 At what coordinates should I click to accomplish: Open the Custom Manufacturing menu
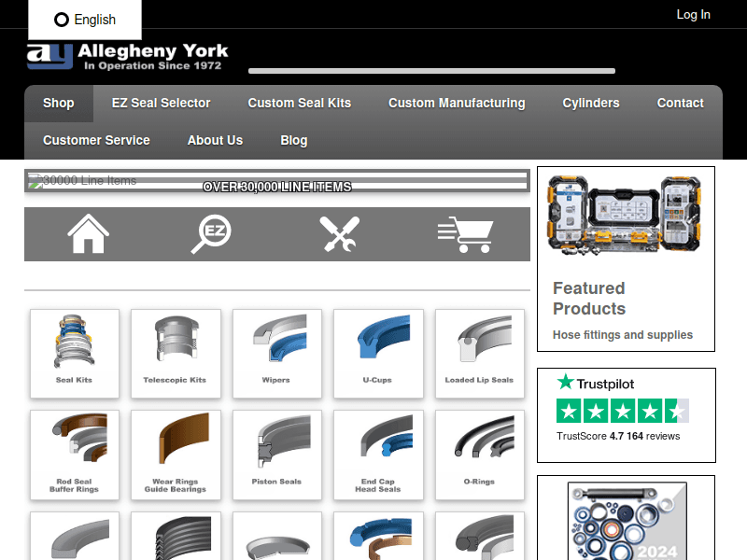click(457, 104)
